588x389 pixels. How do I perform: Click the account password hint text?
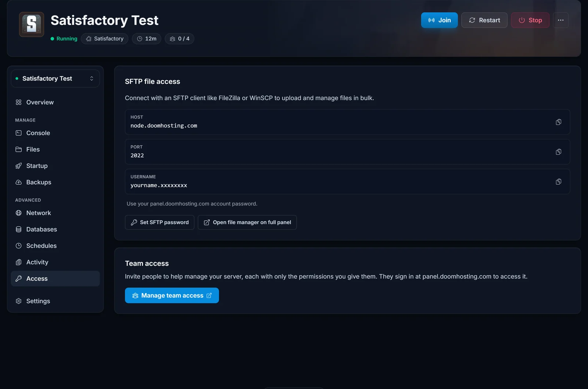coord(192,203)
